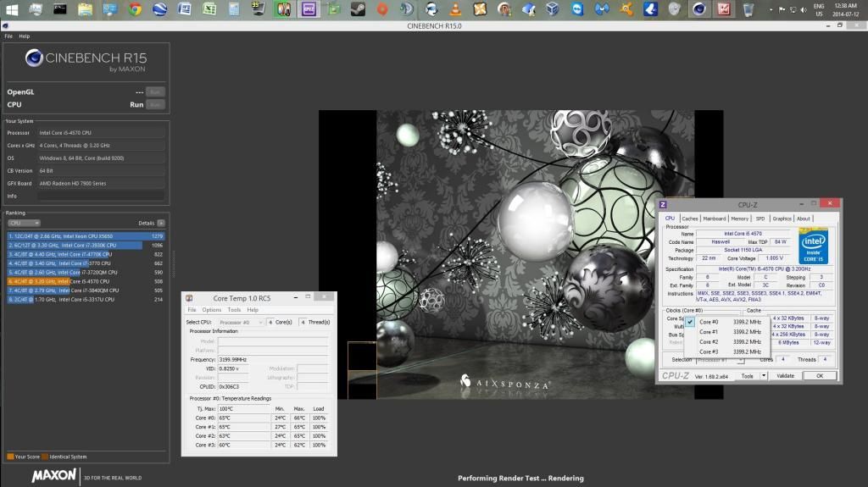Open Excel from the taskbar
Image resolution: width=868 pixels, height=487 pixels.
tap(209, 10)
